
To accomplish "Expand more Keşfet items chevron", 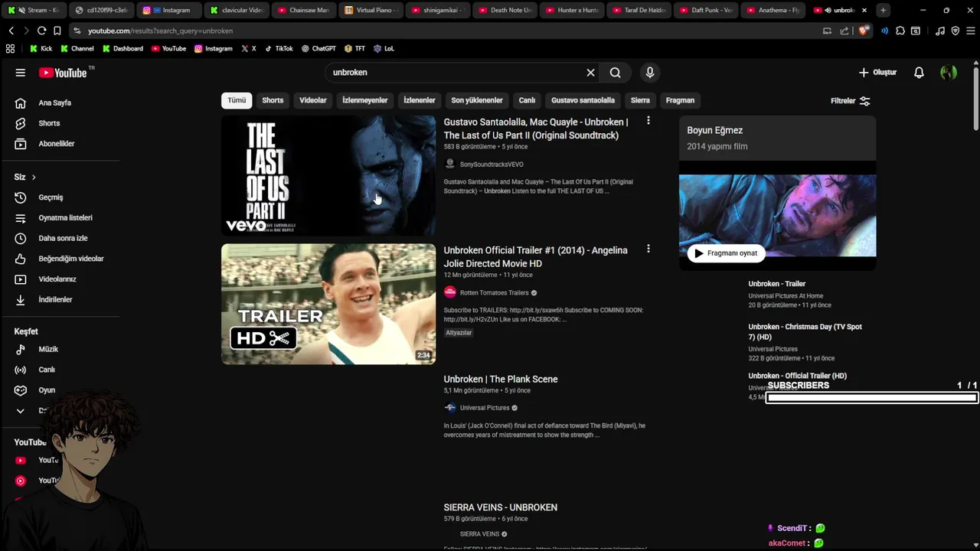I will pos(21,411).
